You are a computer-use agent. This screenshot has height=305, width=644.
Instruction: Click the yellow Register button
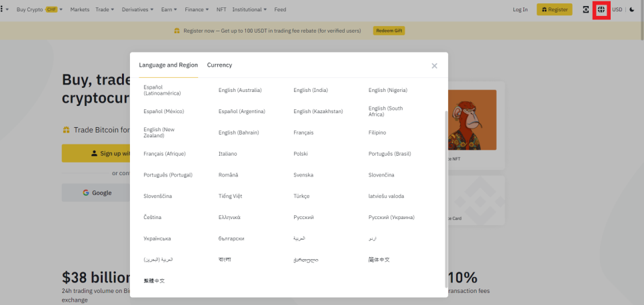[x=555, y=9]
